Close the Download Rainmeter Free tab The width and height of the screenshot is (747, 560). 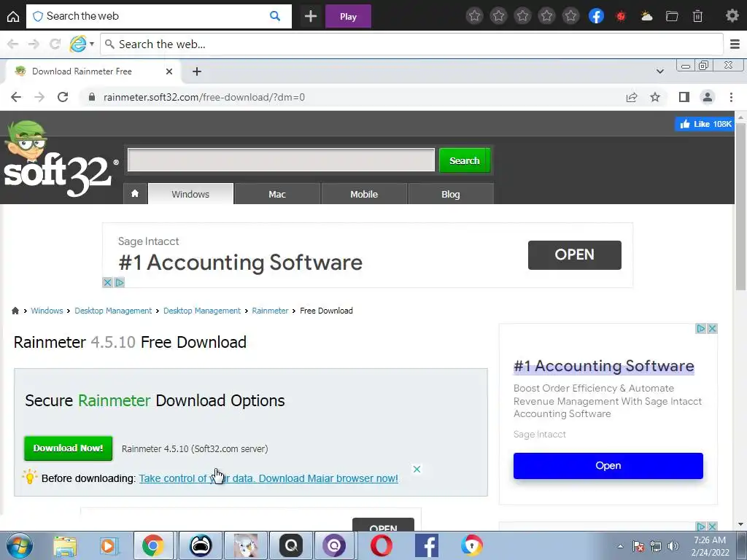pyautogui.click(x=169, y=71)
